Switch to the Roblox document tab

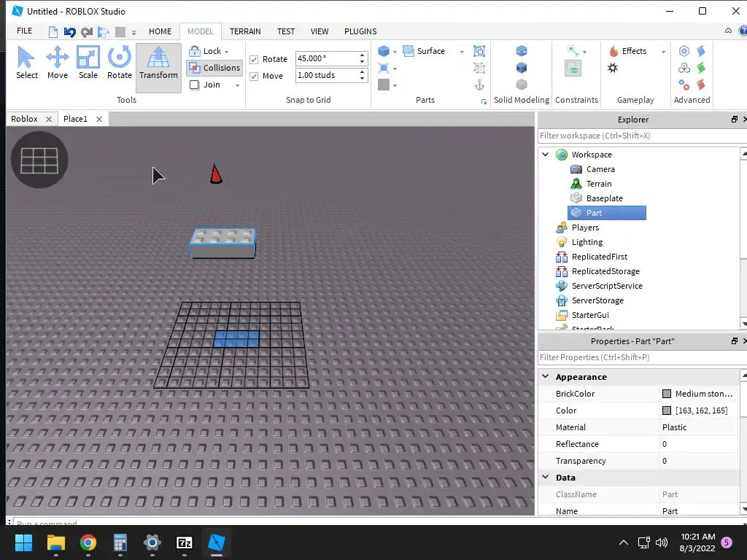(x=24, y=119)
